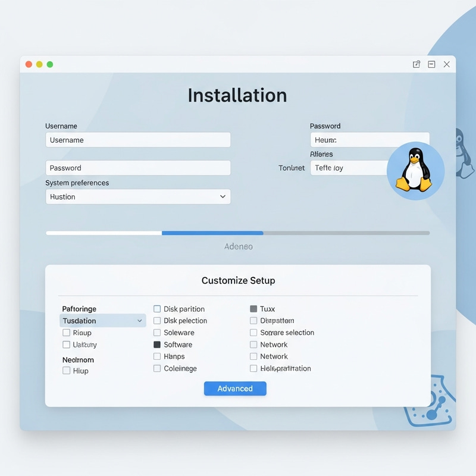Click the Username input field
The width and height of the screenshot is (476, 476).
(138, 140)
